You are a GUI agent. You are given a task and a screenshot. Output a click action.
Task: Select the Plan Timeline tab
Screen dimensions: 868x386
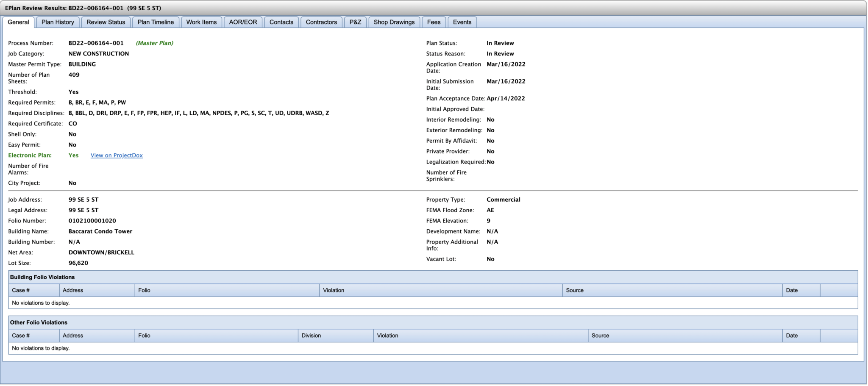pos(156,22)
